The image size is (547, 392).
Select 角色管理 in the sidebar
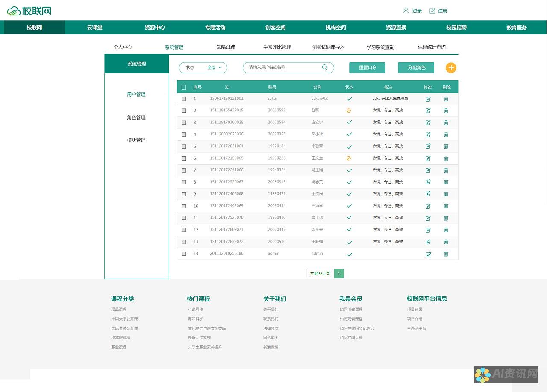(x=136, y=117)
